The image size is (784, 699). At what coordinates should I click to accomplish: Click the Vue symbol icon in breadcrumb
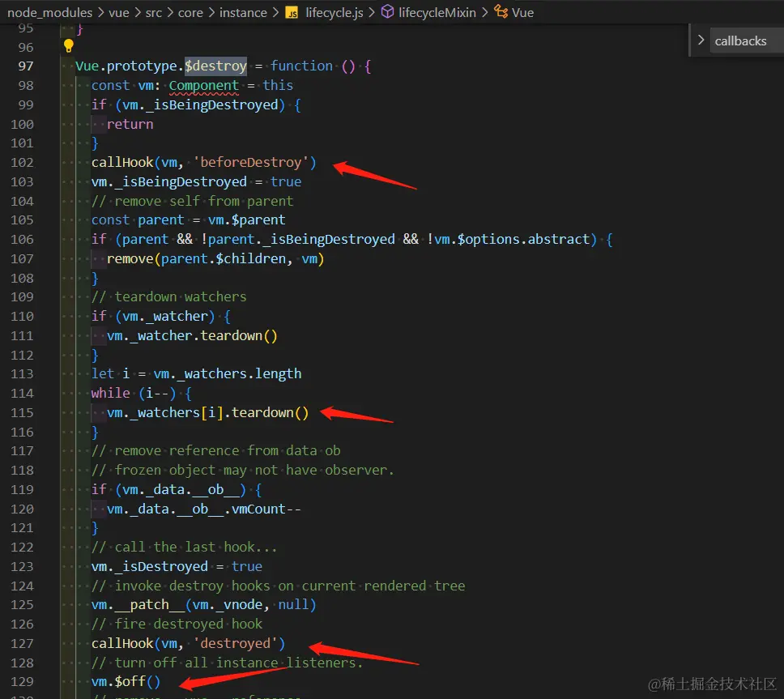click(501, 11)
